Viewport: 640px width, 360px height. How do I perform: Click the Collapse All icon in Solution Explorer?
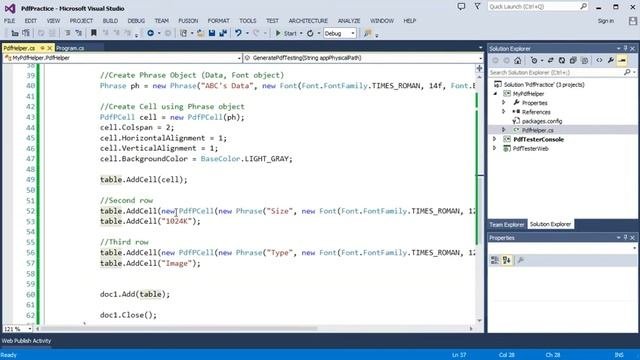[x=573, y=60]
